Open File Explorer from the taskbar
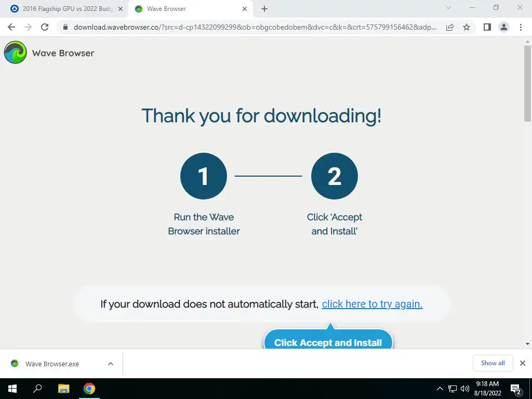The image size is (532, 399). pyautogui.click(x=63, y=389)
